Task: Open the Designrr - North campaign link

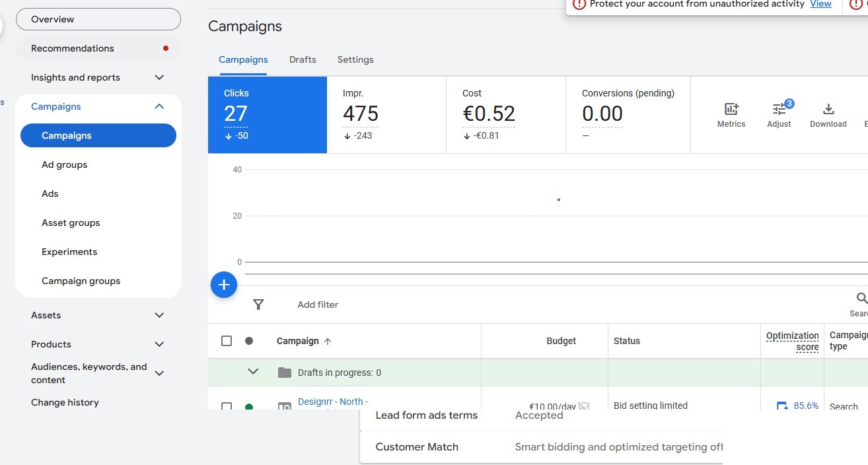Action: pos(333,402)
